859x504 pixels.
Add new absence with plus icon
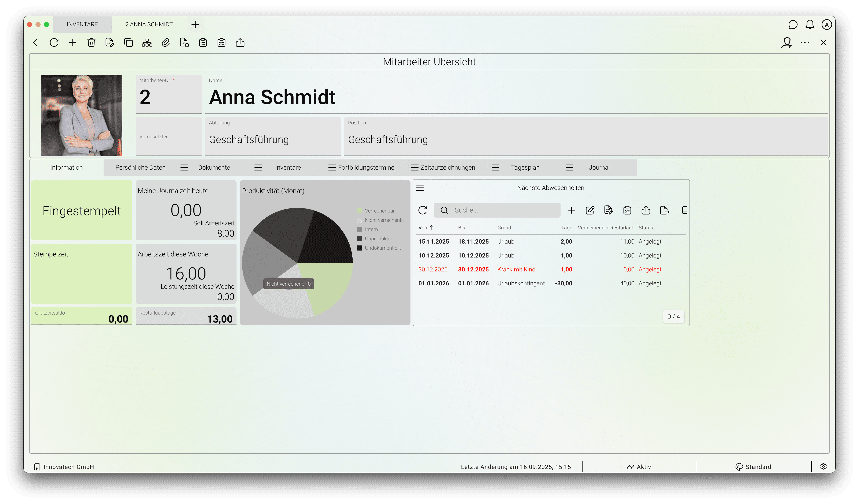(x=571, y=210)
